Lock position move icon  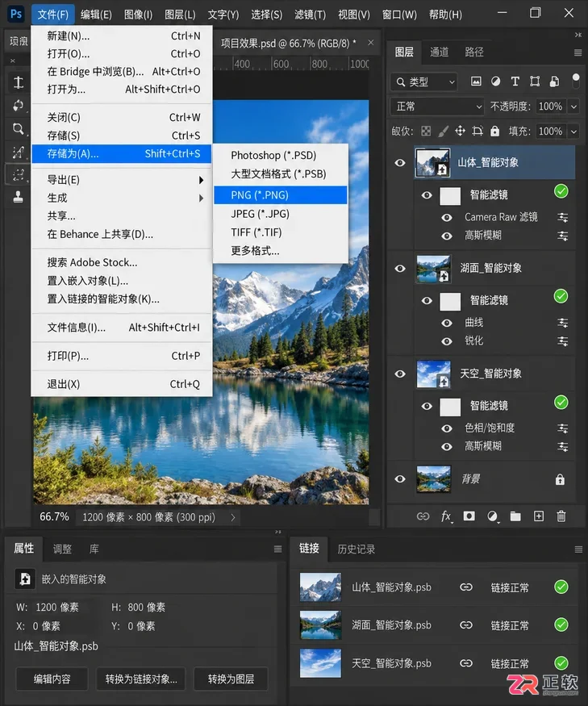460,131
